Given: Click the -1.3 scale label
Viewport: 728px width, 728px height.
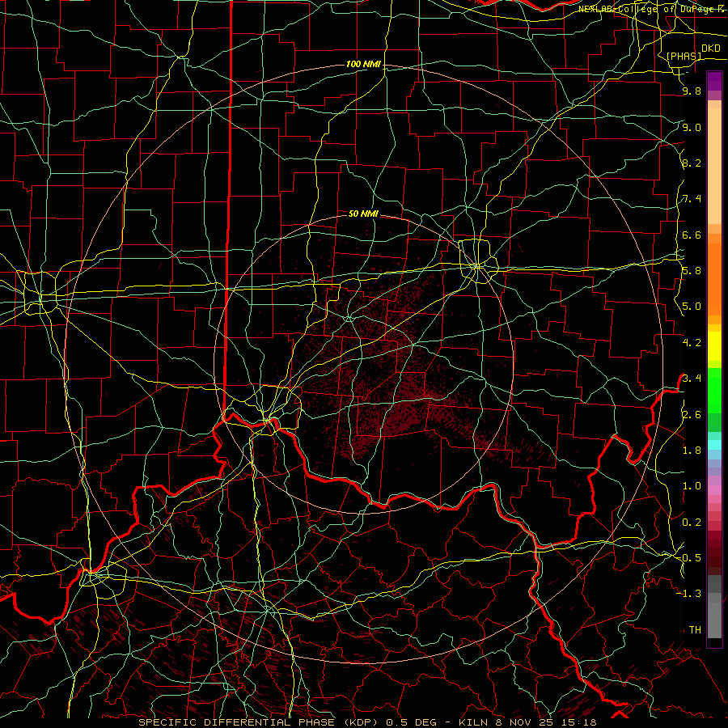Looking at the screenshot, I should point(689,594).
